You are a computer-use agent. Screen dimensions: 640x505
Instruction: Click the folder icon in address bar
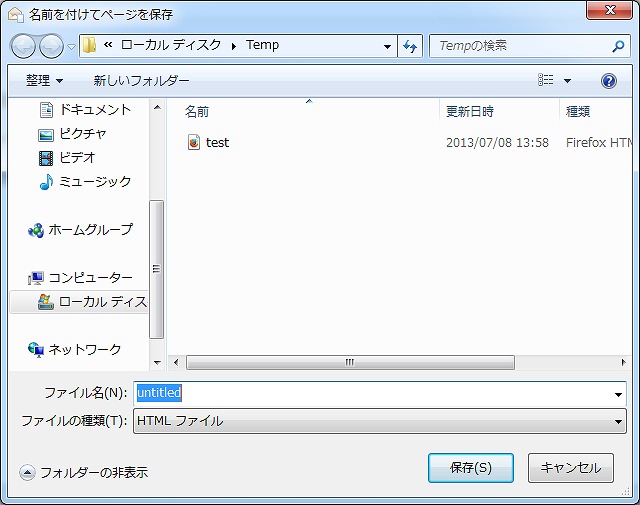tap(89, 45)
